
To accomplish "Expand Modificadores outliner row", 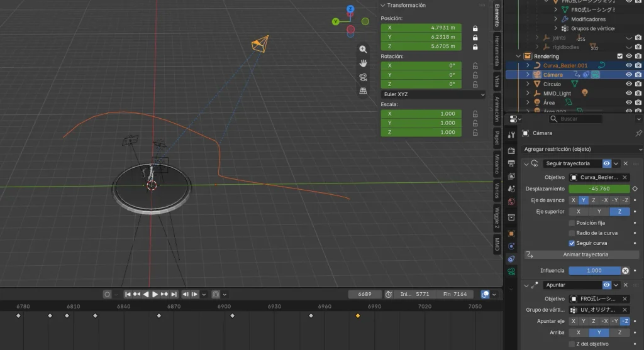I will [x=556, y=19].
